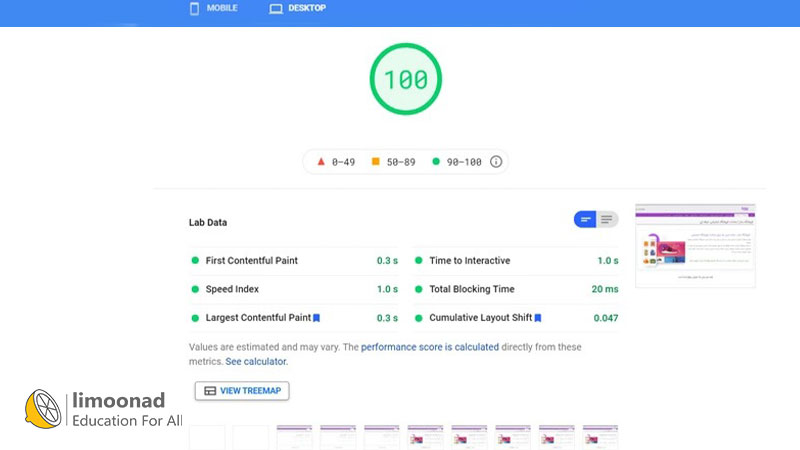This screenshot has width=800, height=450.
Task: Open the 'See calculator' link
Action: pos(256,361)
